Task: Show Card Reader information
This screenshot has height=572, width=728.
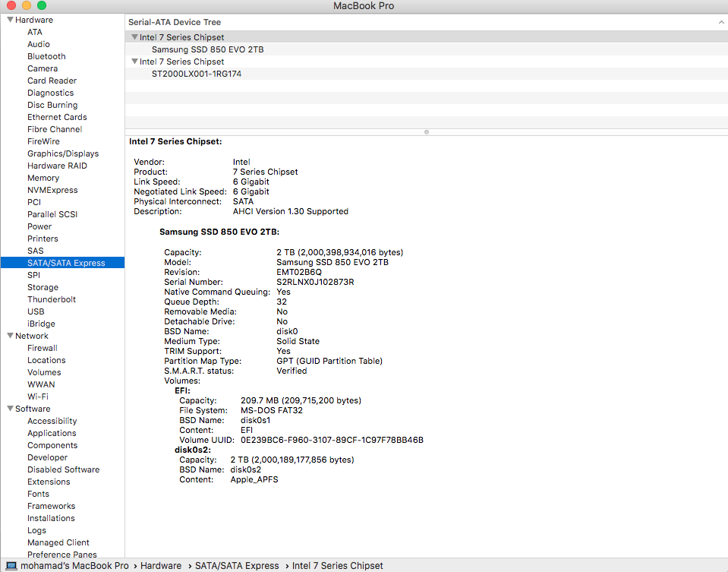Action: pyautogui.click(x=52, y=81)
